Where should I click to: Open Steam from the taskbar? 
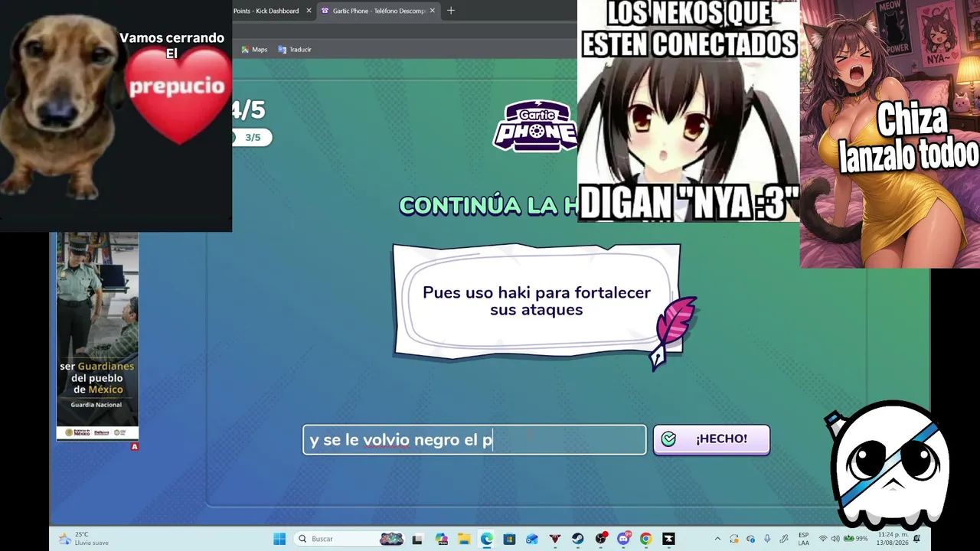578,539
